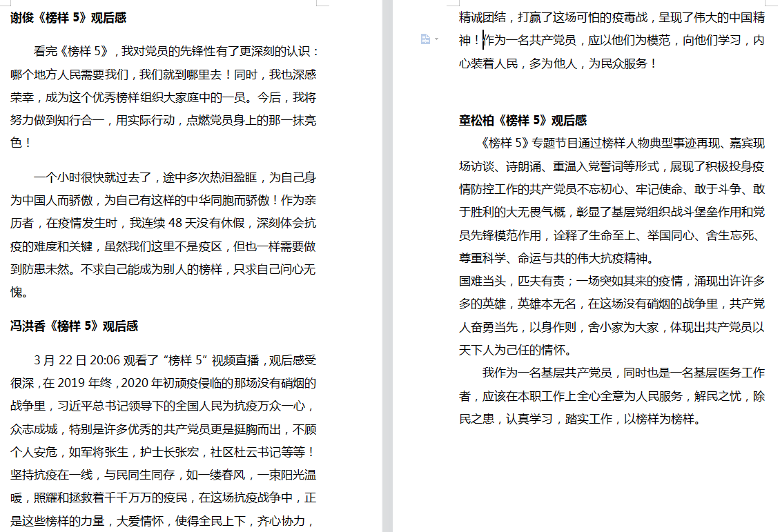Click the text "众志成城"
This screenshot has width=780, height=532.
(33, 429)
